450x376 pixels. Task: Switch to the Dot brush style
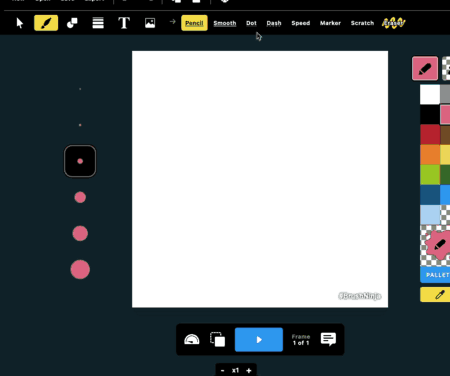pyautogui.click(x=251, y=23)
